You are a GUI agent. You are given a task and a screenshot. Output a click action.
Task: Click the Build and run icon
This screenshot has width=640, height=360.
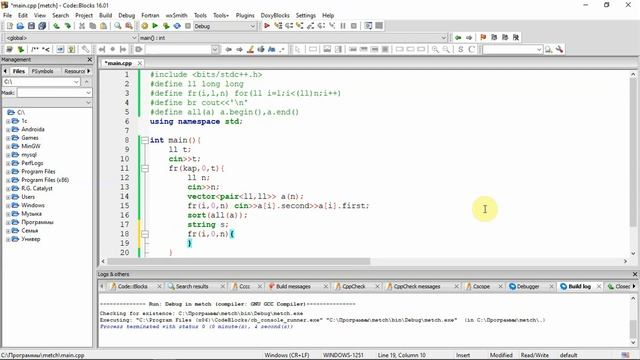166,26
